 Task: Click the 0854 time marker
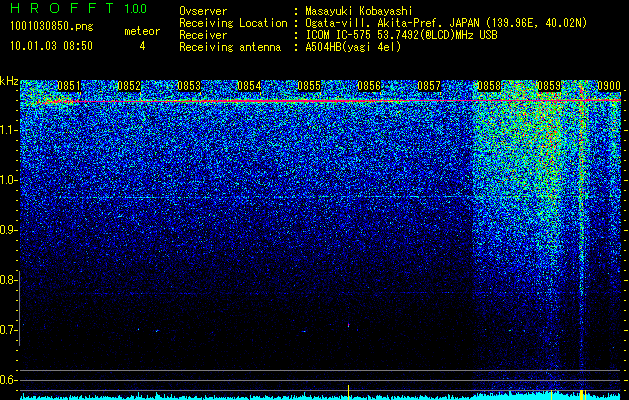click(x=249, y=86)
